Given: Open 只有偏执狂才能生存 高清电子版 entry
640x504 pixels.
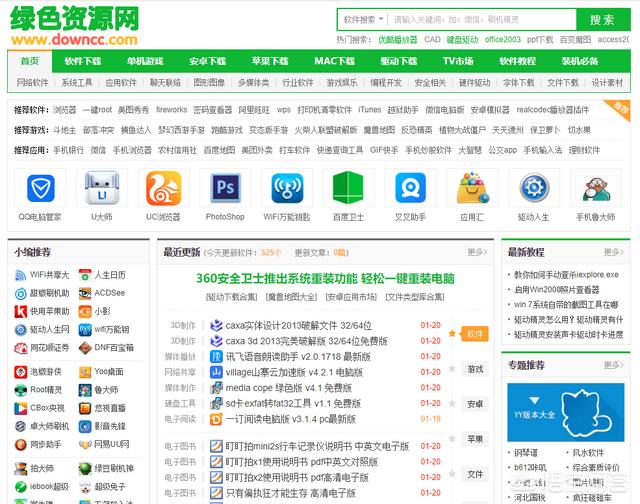Looking at the screenshot, I should (291, 493).
